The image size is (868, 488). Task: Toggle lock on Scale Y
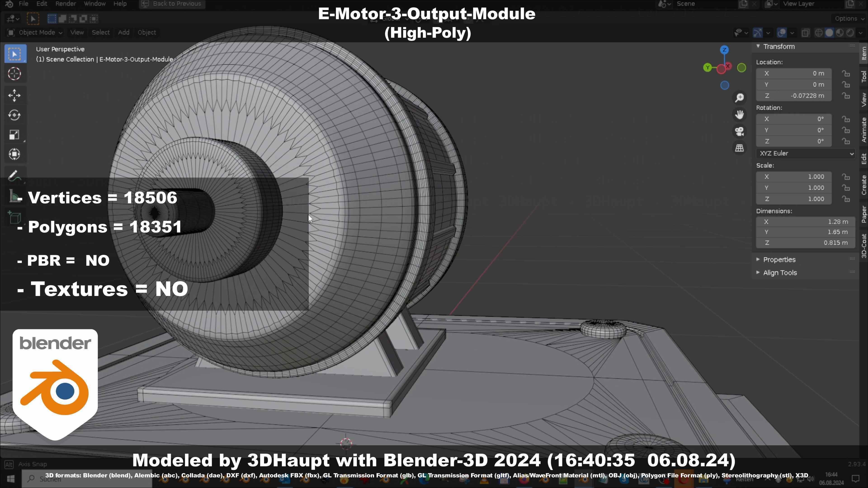pyautogui.click(x=846, y=188)
